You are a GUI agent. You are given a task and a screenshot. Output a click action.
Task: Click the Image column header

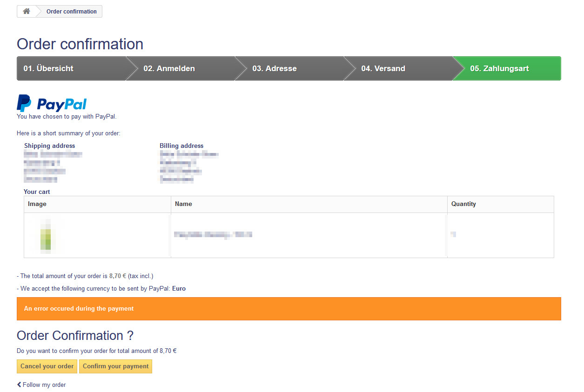(37, 204)
